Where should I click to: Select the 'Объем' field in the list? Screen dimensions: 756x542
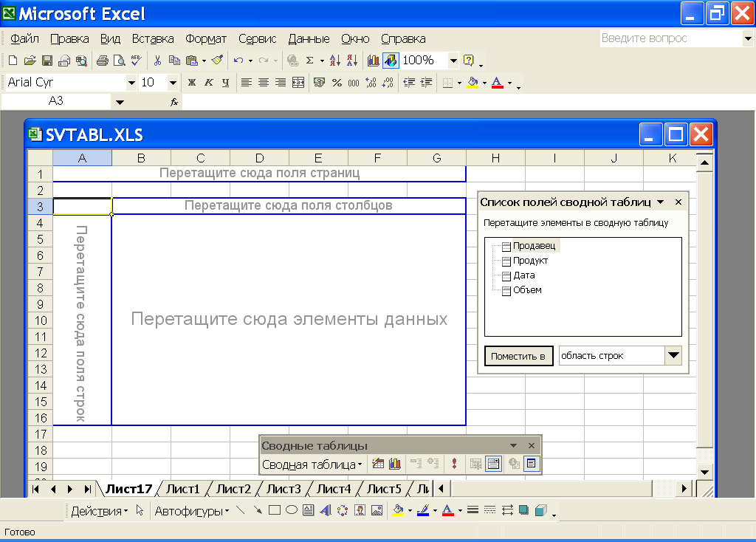coord(527,290)
